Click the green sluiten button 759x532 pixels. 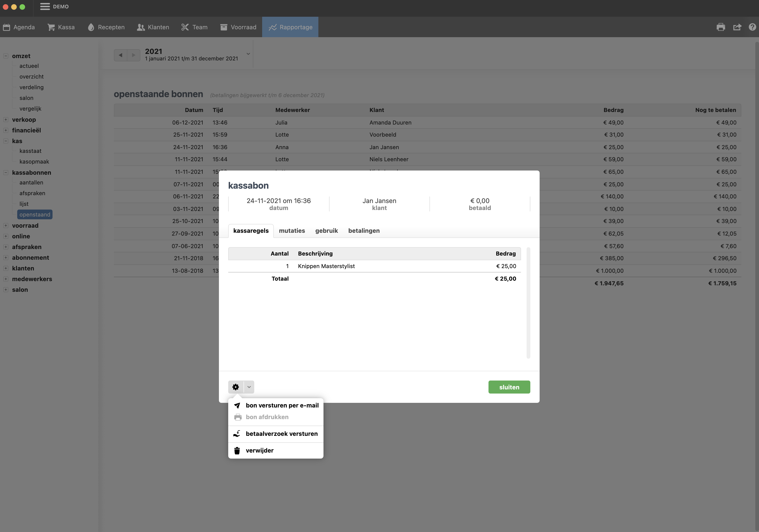tap(509, 387)
